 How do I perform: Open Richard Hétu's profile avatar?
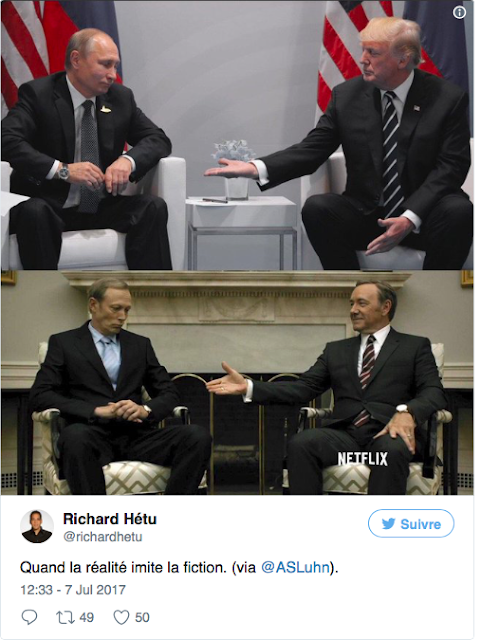pyautogui.click(x=37, y=526)
